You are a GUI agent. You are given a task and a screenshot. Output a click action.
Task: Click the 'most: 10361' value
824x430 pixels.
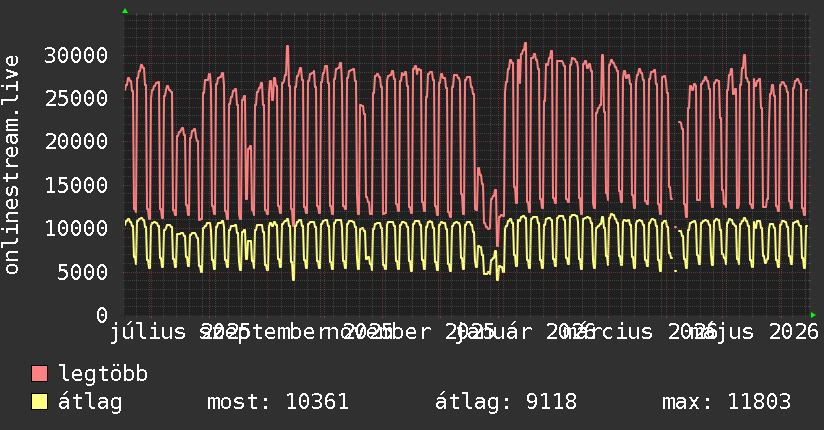[278, 402]
